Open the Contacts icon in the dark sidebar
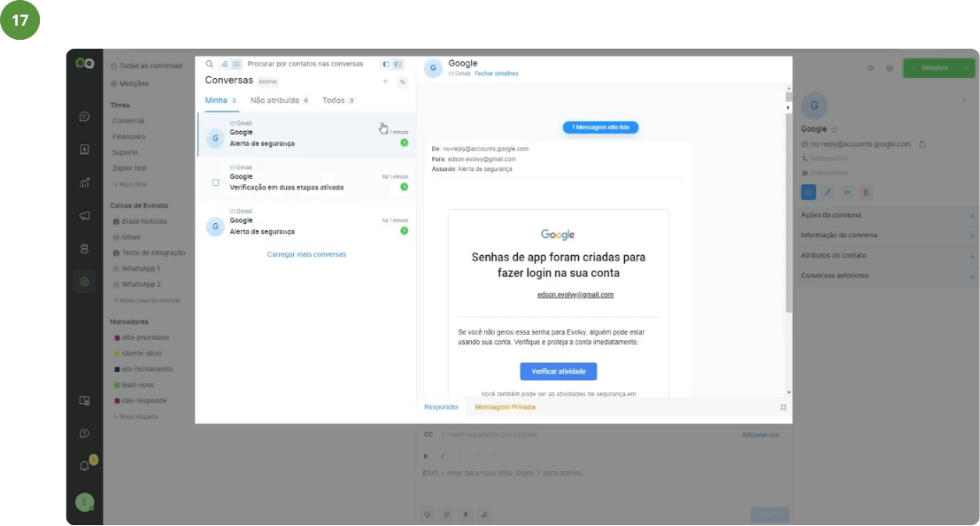This screenshot has height=526, width=980. pyautogui.click(x=84, y=150)
